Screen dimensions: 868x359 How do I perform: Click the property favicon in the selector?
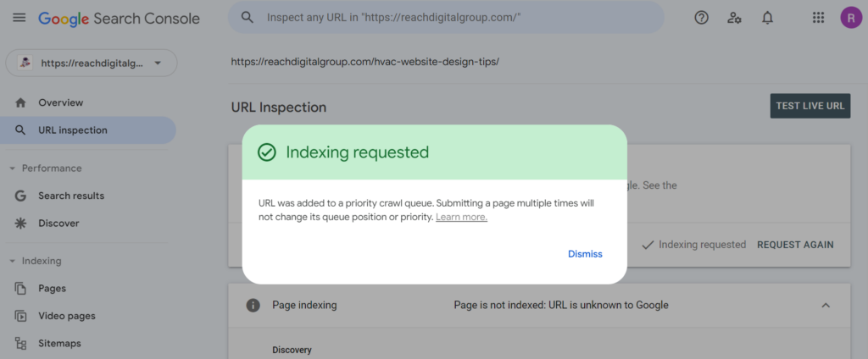click(x=25, y=63)
